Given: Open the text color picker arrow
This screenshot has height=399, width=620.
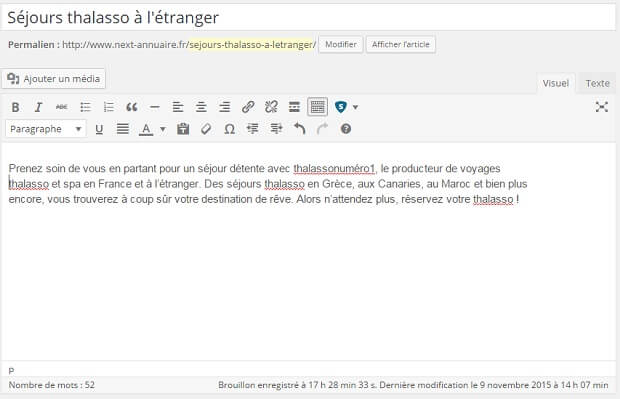Looking at the screenshot, I should point(163,129).
